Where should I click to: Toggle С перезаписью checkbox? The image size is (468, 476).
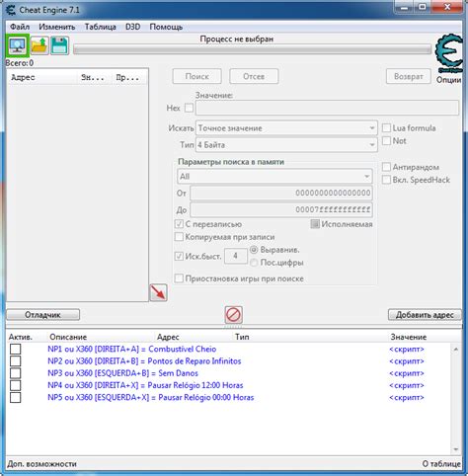[x=179, y=224]
